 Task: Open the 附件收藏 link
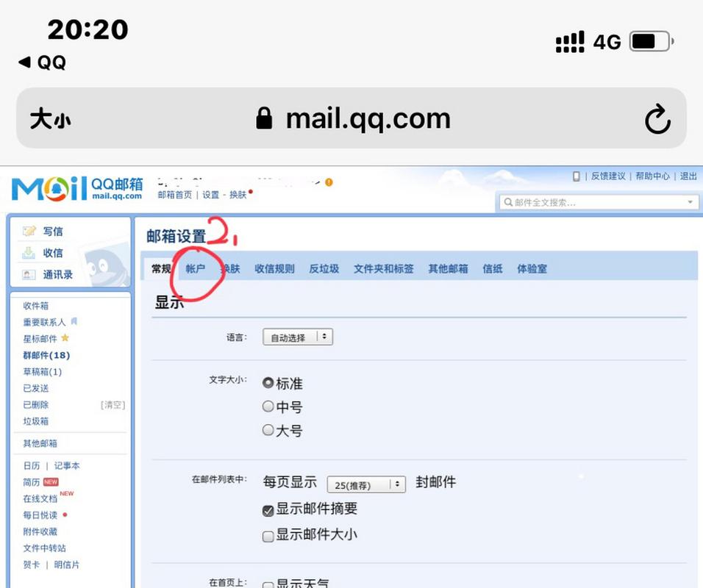(x=40, y=531)
